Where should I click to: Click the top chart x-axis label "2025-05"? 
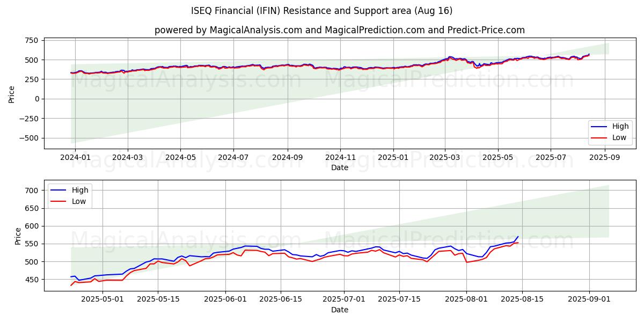pos(497,158)
